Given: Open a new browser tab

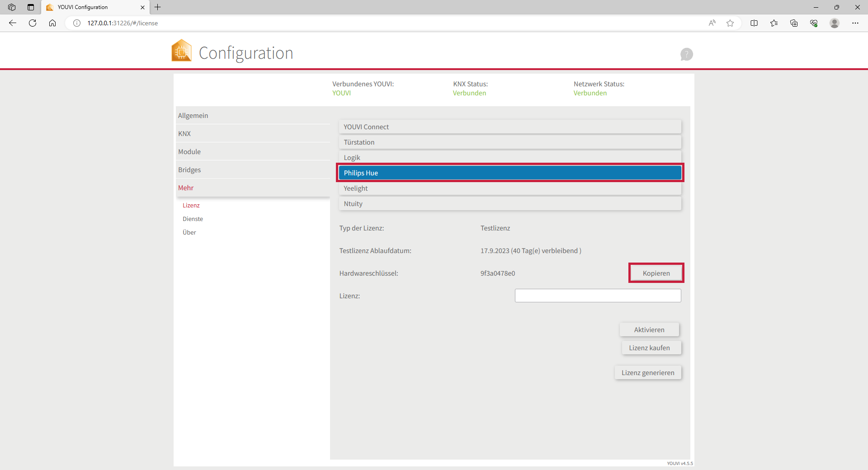Looking at the screenshot, I should [157, 7].
